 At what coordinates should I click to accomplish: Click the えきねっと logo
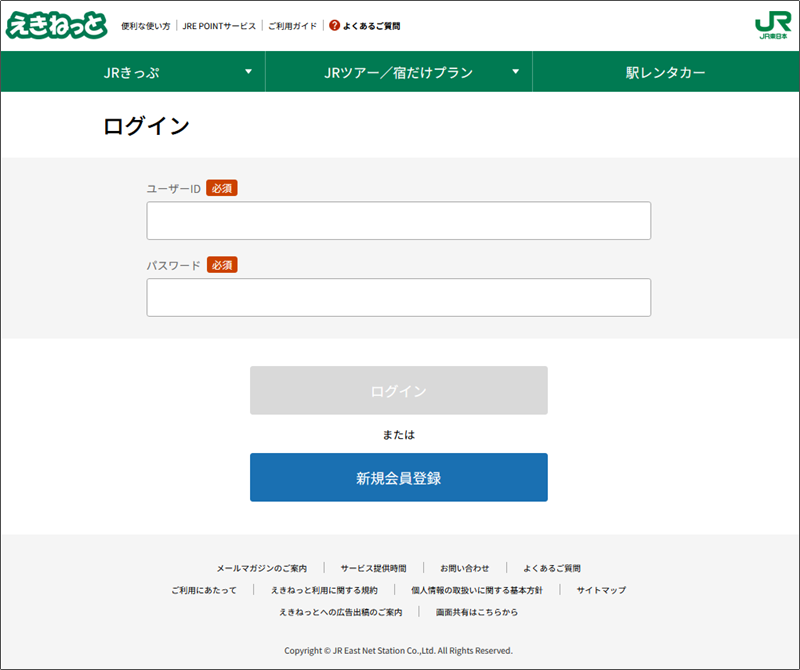click(x=57, y=25)
